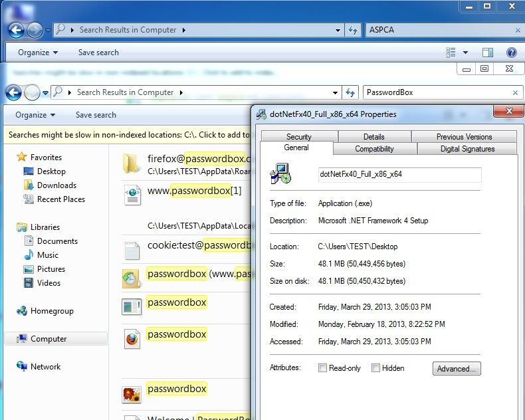Viewport: 525px width, 420px height.
Task: Go back in the ASPCA search window
Action: [15, 31]
